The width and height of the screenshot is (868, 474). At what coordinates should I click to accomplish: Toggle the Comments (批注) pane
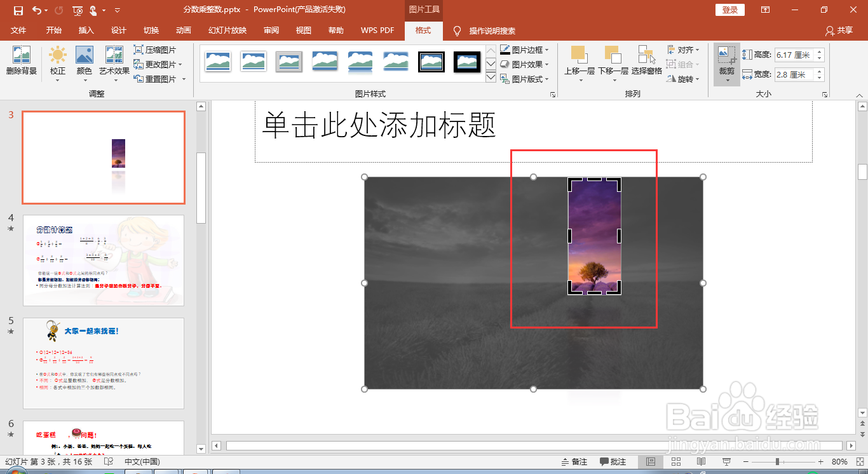pyautogui.click(x=613, y=462)
